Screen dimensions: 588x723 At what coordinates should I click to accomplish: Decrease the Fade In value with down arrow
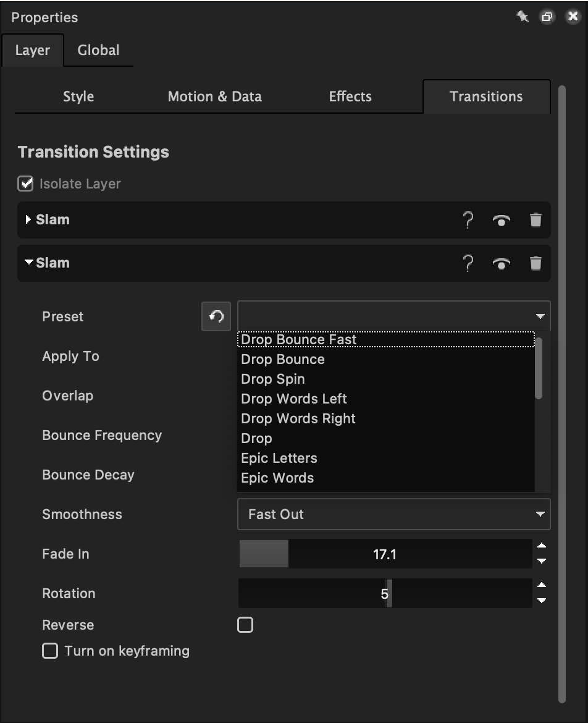[542, 561]
